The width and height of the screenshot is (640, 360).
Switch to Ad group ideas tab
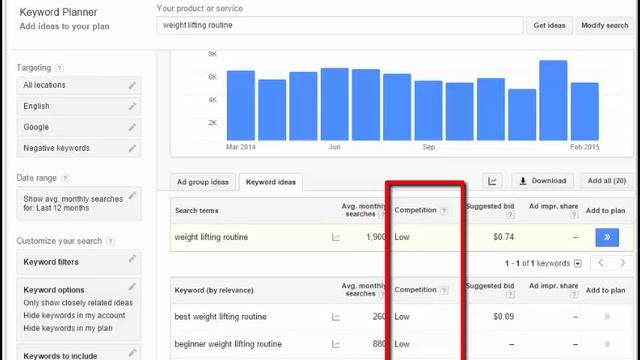(x=203, y=182)
